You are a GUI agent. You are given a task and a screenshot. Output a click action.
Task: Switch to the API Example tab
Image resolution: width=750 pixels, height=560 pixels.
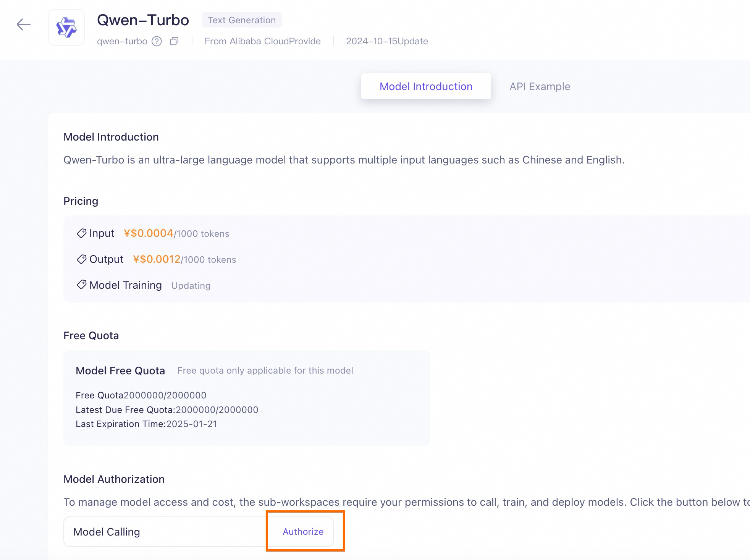(540, 86)
